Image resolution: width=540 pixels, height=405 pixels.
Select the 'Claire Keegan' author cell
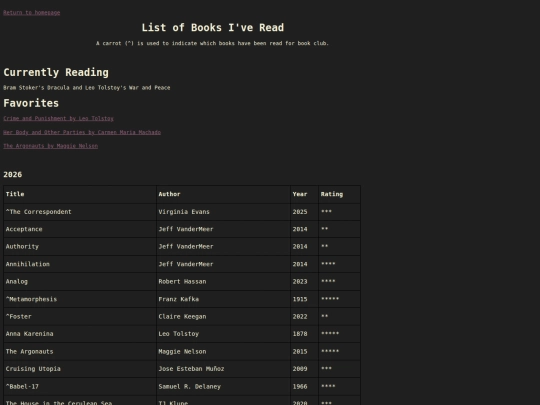223,316
